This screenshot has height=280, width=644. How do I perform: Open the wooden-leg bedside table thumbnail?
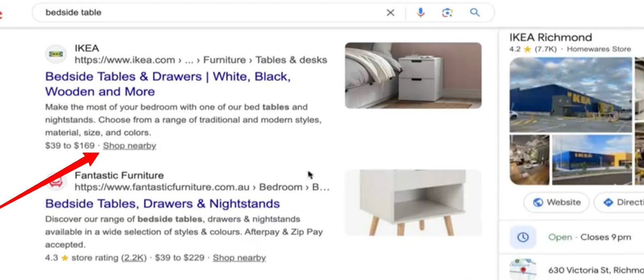(413, 203)
